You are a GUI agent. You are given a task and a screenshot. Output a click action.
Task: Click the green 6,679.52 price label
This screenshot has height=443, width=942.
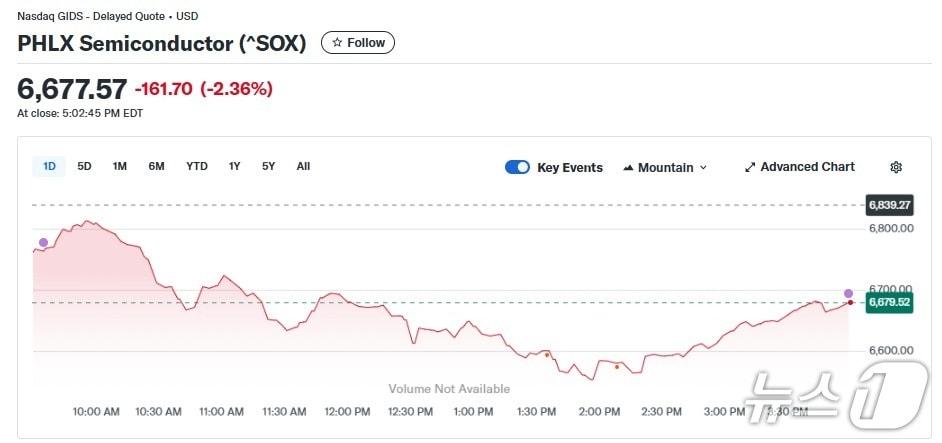tap(889, 302)
